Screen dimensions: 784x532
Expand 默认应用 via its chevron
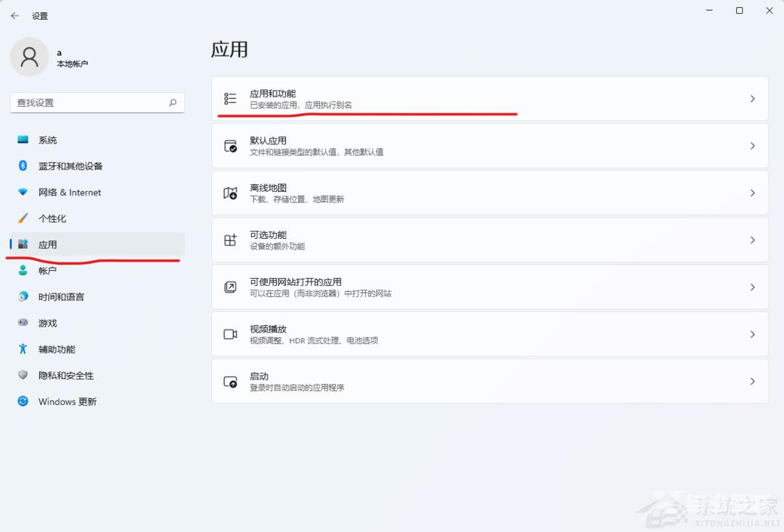[753, 145]
